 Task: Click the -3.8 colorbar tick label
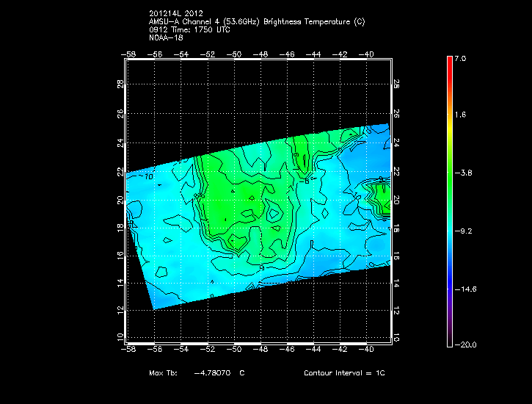(x=464, y=173)
